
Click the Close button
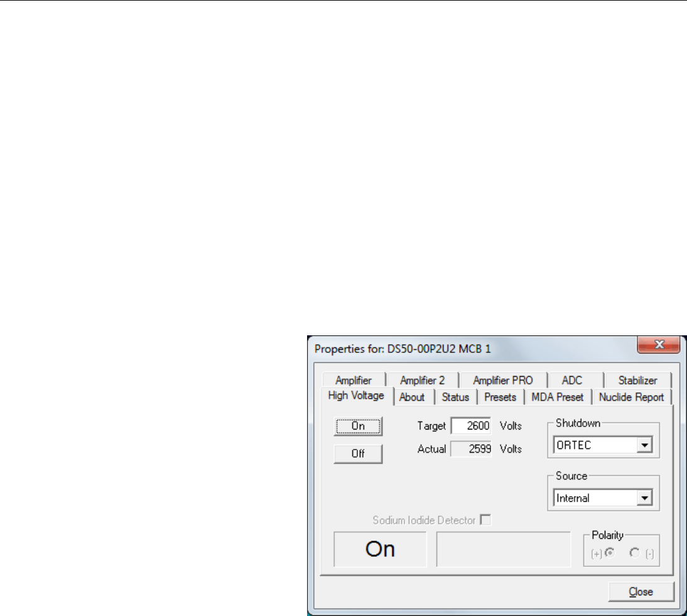coord(641,592)
